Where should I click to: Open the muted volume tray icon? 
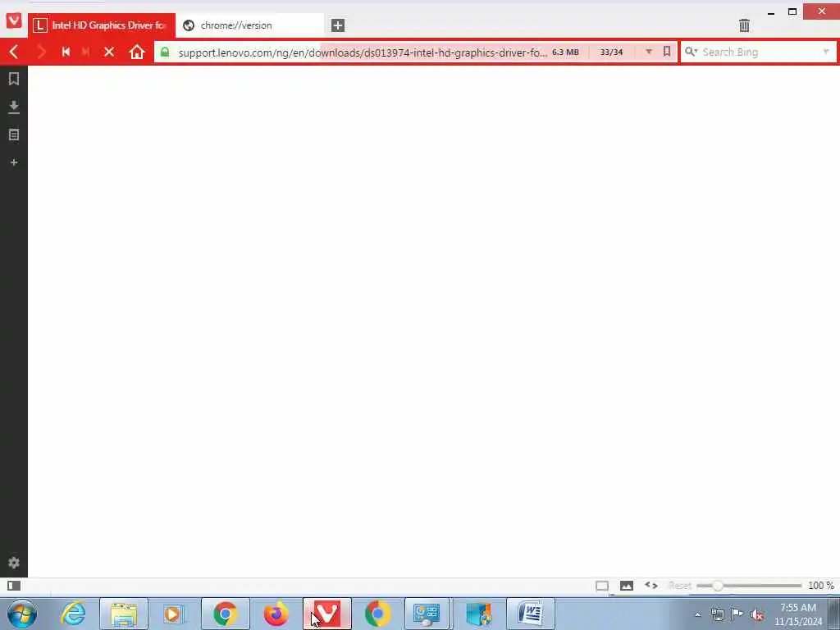(757, 614)
